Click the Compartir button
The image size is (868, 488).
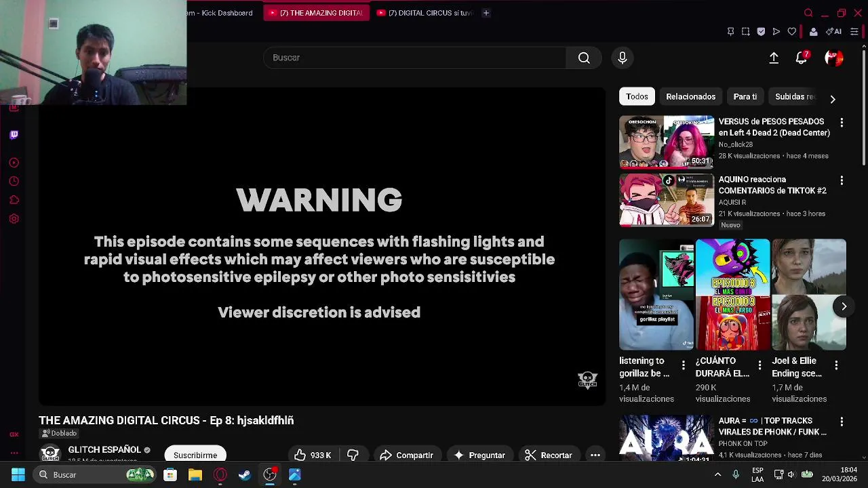406,455
